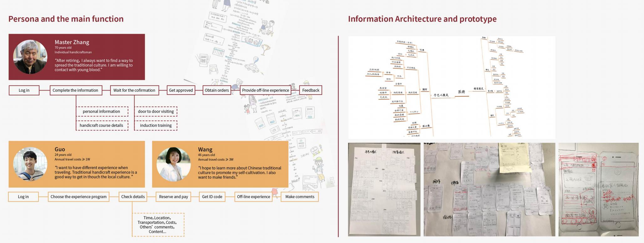Image resolution: width=644 pixels, height=243 pixels.
Task: Click Wang's quote about self-cultivation
Action: [x=240, y=173]
